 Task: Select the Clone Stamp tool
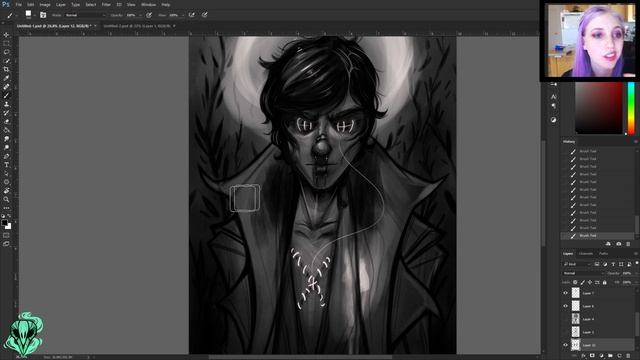click(6, 104)
